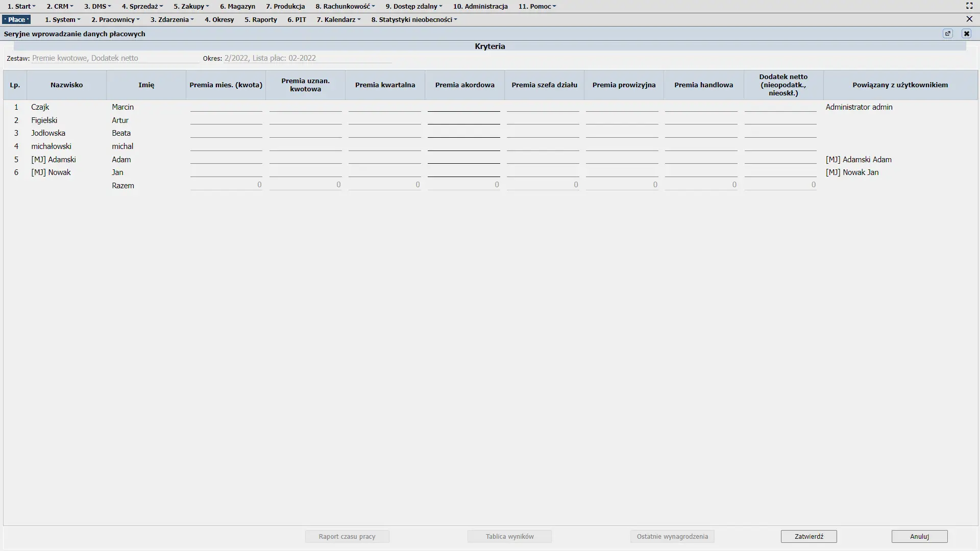Open the 7. Kalendarz dropdown
Viewport: 980px width, 551px height.
click(338, 19)
